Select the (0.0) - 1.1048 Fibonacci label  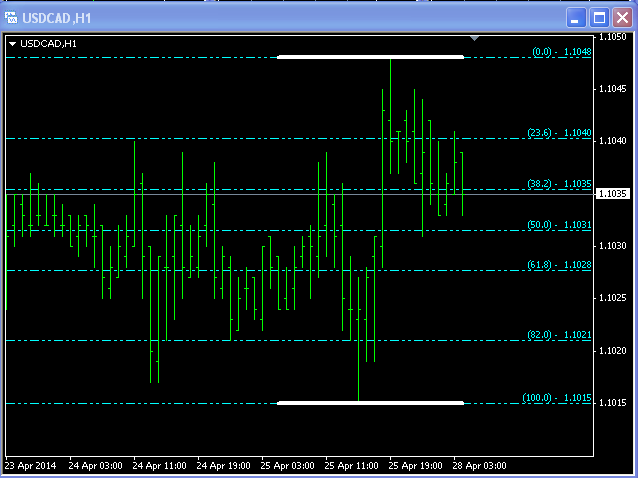tap(562, 52)
